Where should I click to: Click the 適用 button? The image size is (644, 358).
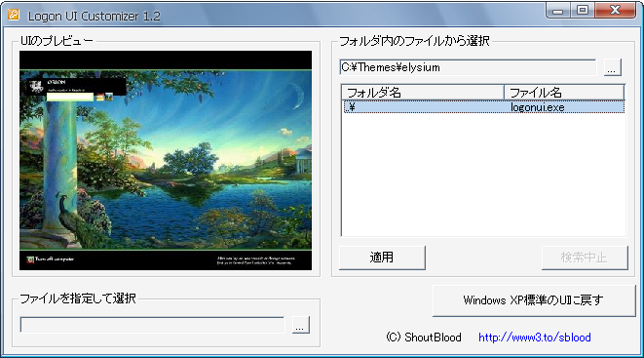pos(382,258)
